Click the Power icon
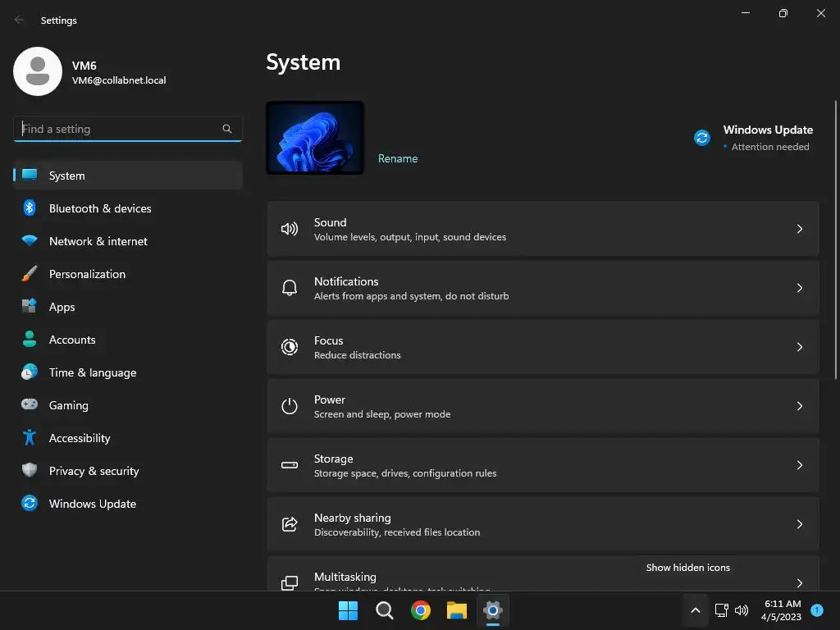 tap(290, 406)
